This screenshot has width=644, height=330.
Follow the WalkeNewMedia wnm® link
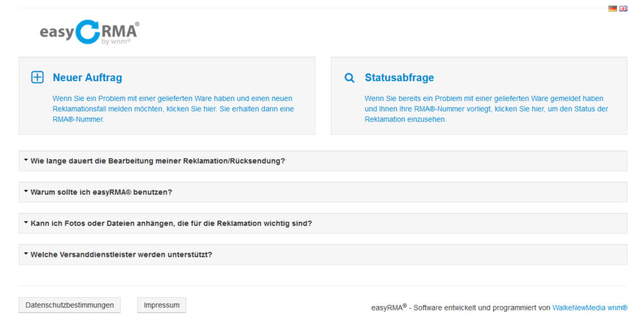pos(590,308)
